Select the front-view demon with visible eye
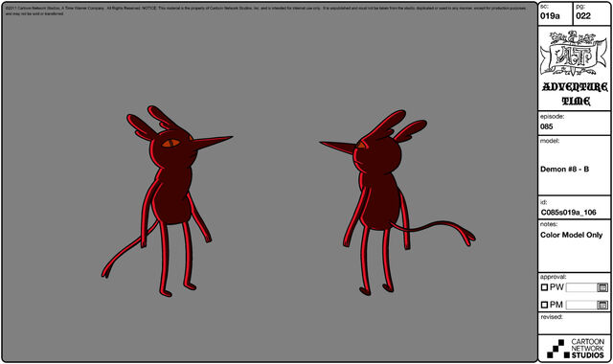The height and width of the screenshot is (364, 613). pyautogui.click(x=167, y=201)
